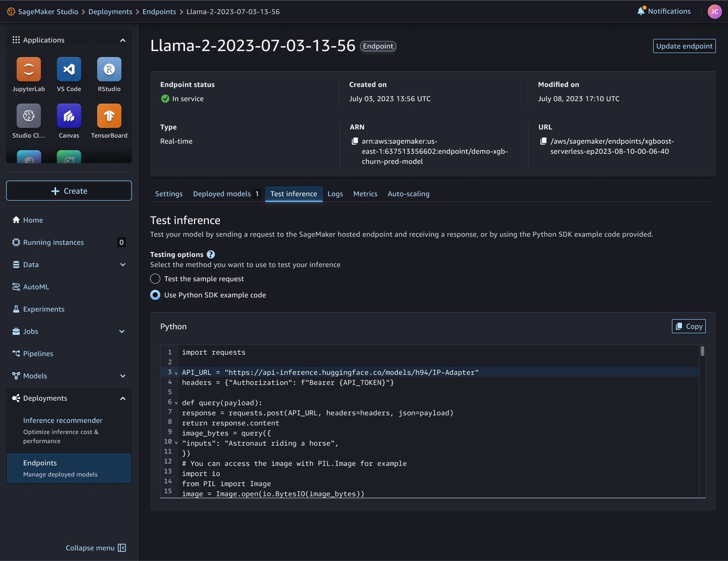Launch the Canvas application
This screenshot has width=728, height=561.
click(x=69, y=116)
